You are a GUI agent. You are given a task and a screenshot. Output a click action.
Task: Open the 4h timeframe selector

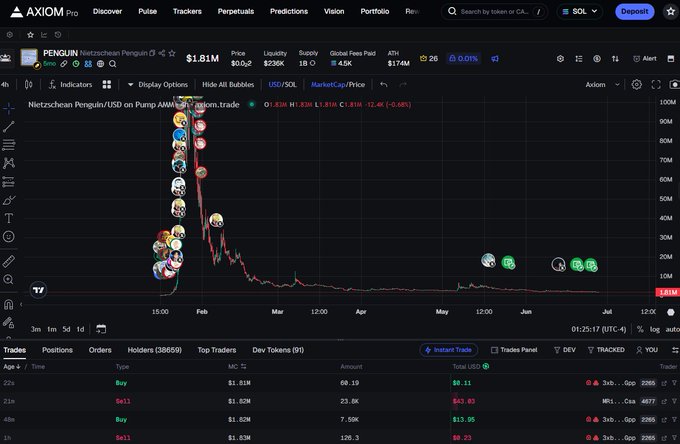pyautogui.click(x=5, y=85)
